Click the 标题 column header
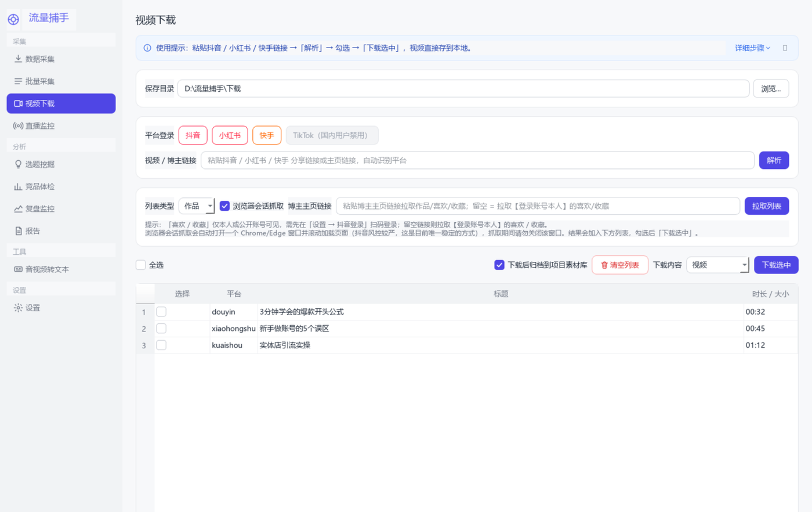This screenshot has width=812, height=512. click(x=501, y=294)
